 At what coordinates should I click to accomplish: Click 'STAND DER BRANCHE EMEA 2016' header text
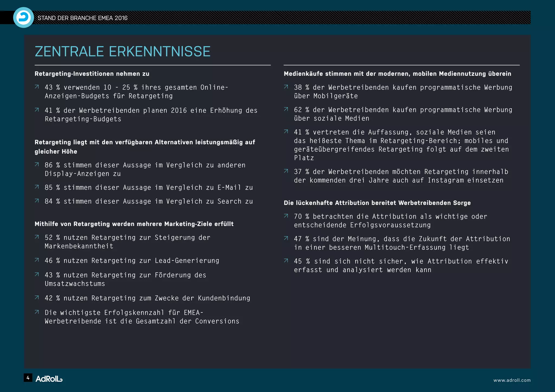[82, 18]
